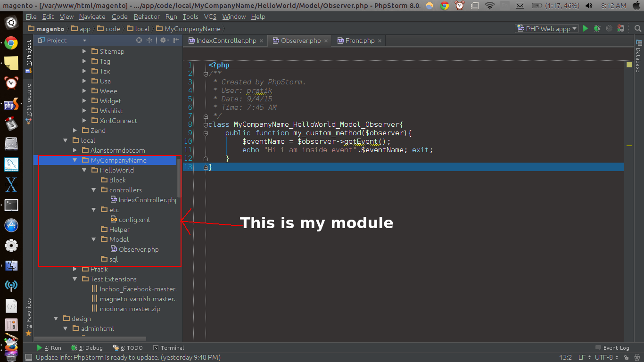The height and width of the screenshot is (362, 644).
Task: Select IndexController.php in the project tree
Action: click(144, 200)
